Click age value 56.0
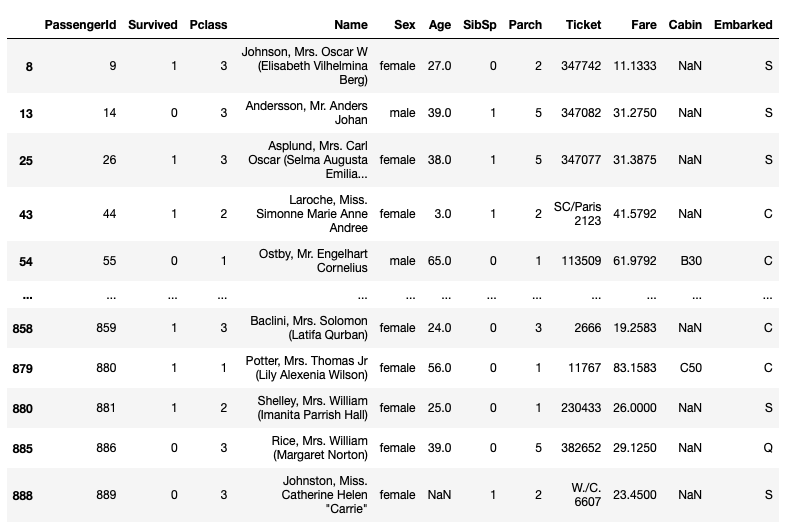 tap(439, 368)
